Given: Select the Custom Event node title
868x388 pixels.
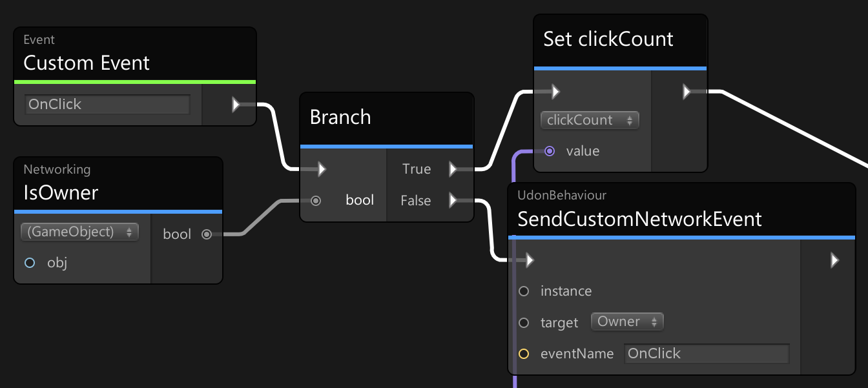Looking at the screenshot, I should [87, 63].
